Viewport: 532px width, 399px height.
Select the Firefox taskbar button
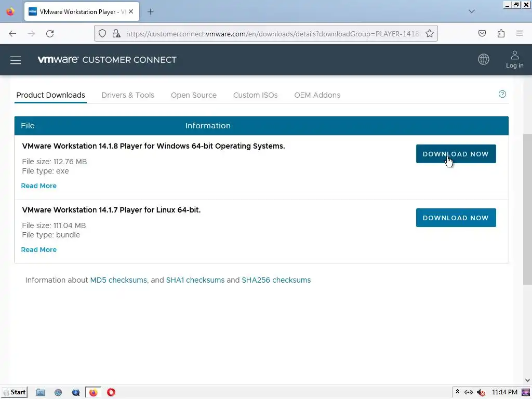(x=93, y=393)
